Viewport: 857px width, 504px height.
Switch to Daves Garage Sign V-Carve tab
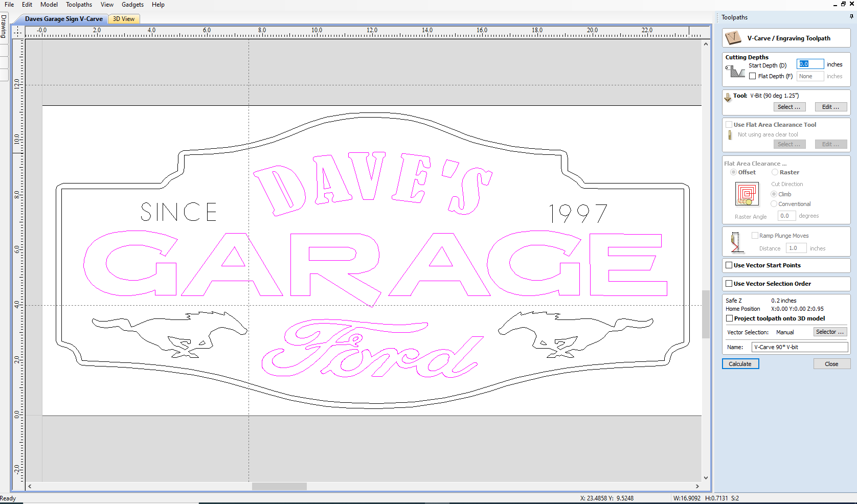coord(63,19)
